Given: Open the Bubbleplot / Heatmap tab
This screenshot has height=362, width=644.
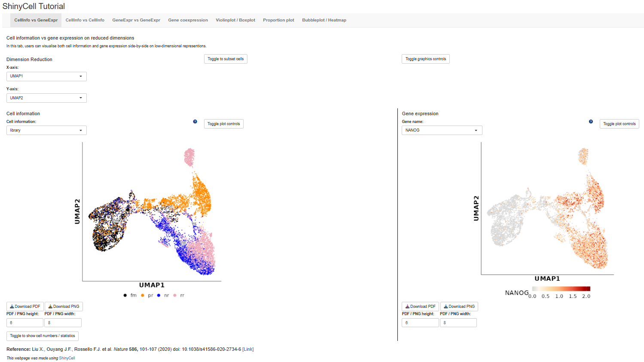Looking at the screenshot, I should [x=324, y=20].
